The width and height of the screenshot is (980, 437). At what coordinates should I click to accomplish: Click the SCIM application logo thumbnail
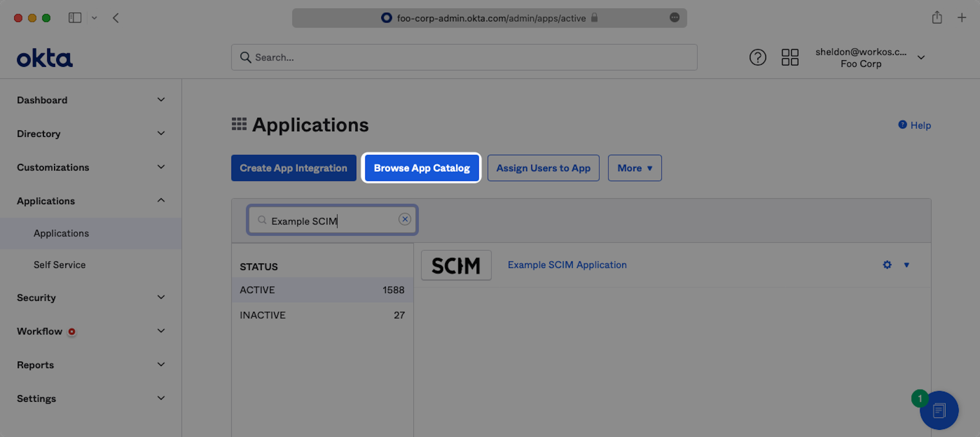[x=456, y=265]
